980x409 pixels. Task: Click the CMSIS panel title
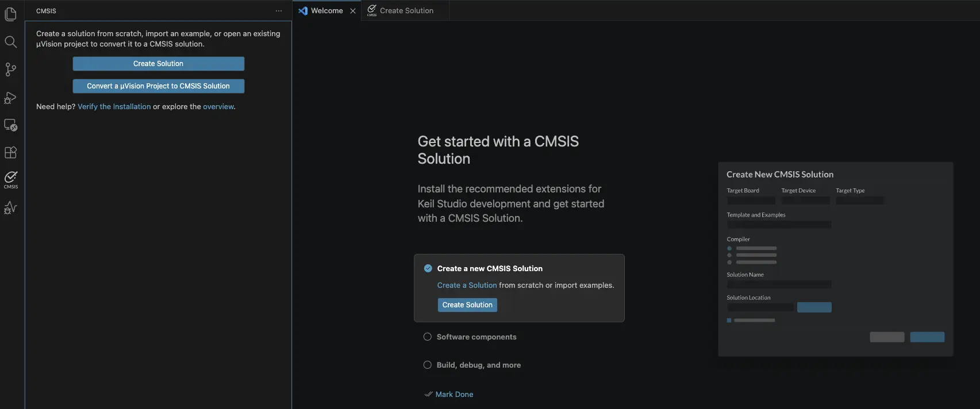[x=46, y=11]
